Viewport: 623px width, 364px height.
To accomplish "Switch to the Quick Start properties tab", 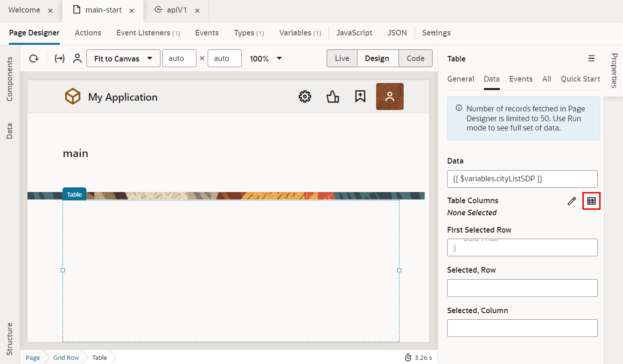I will [x=580, y=79].
